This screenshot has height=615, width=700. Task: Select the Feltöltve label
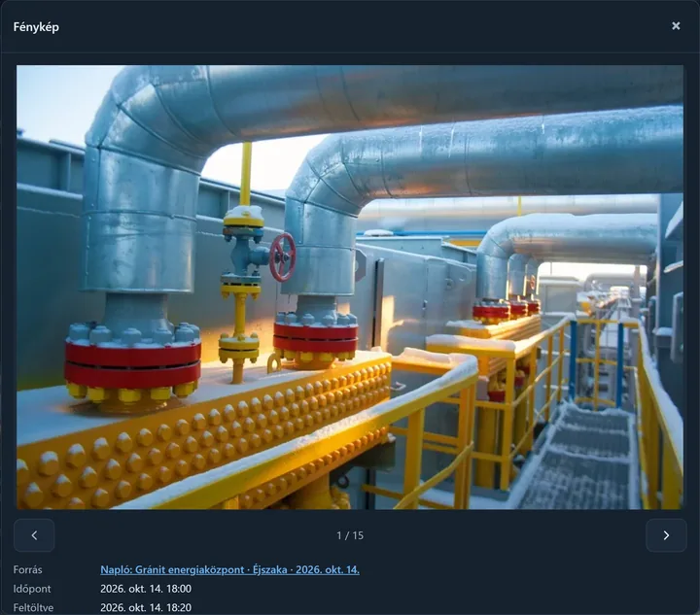click(33, 607)
